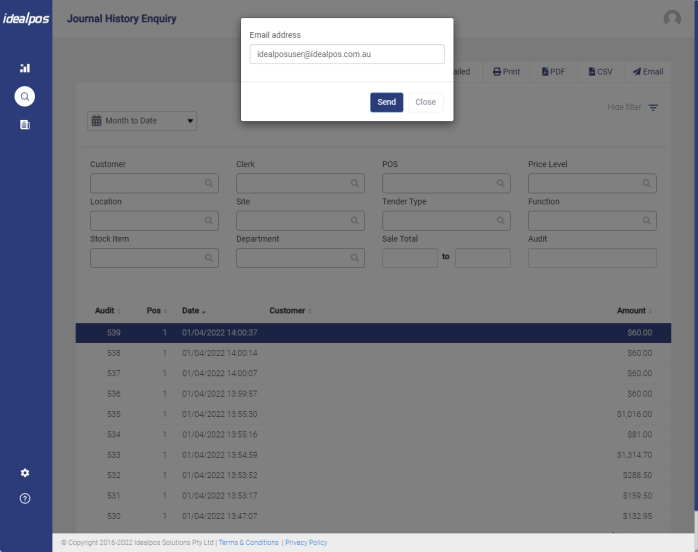
Task: Open the settings gear icon in sidebar
Action: pyautogui.click(x=25, y=473)
